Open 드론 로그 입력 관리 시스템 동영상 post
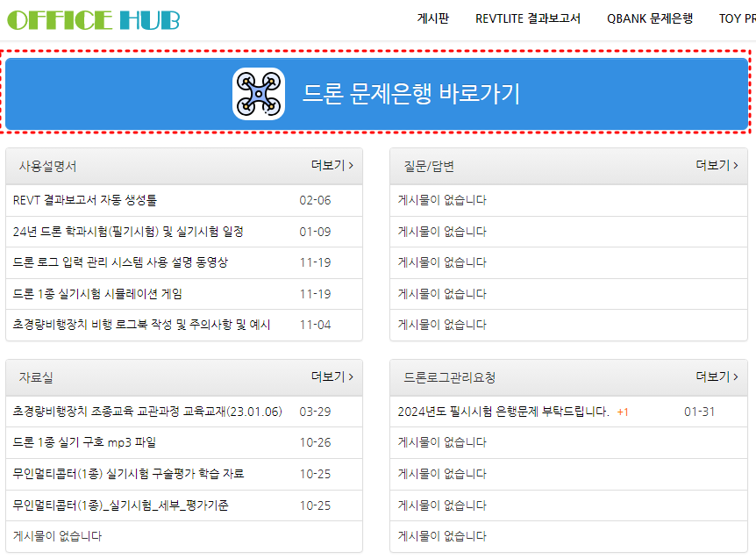756x559 pixels. pyautogui.click(x=120, y=262)
